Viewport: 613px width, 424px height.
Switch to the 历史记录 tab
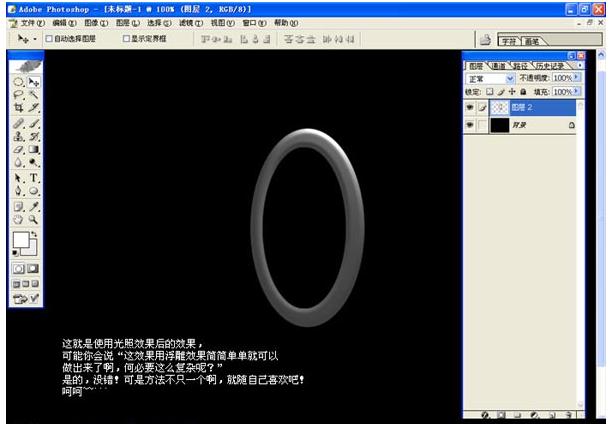(550, 66)
